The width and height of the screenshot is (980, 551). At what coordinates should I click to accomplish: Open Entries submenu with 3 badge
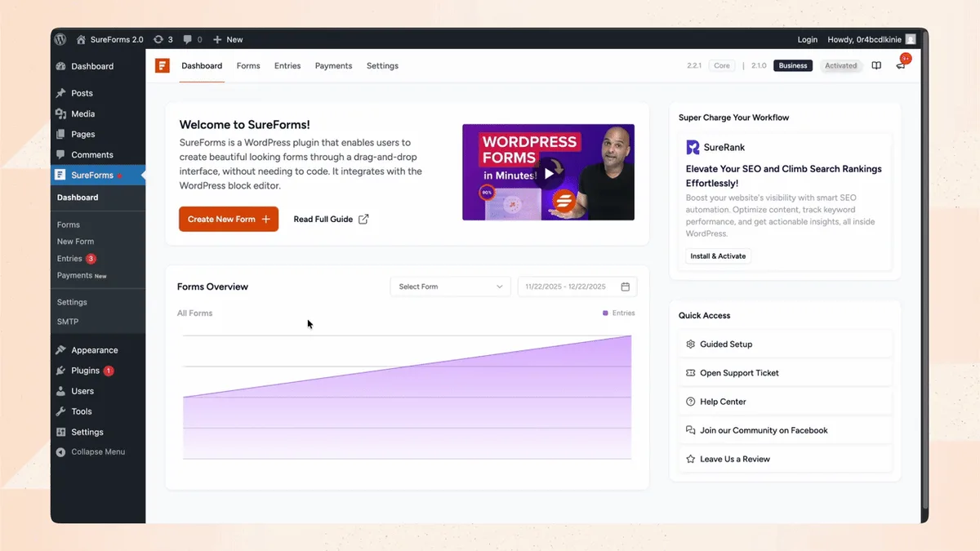[76, 259]
